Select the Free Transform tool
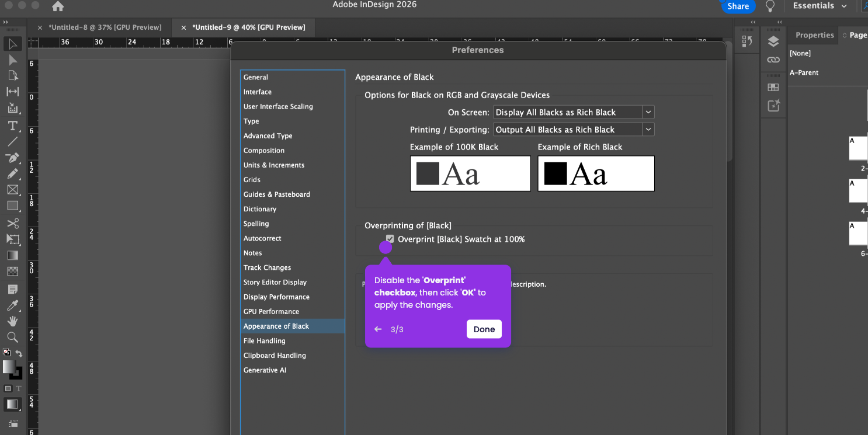868x435 pixels. tap(12, 239)
